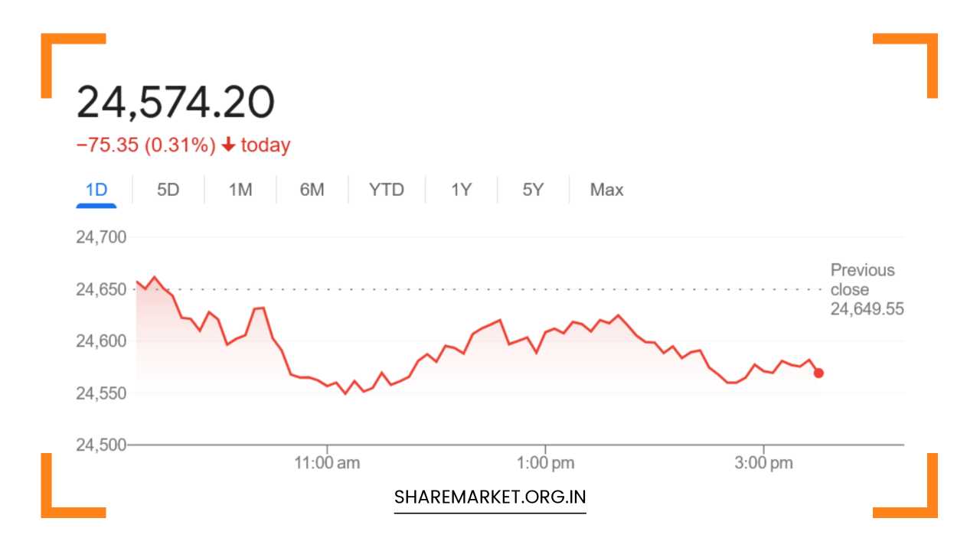Click the index value 24,574.20
This screenshot has width=980, height=551.
pos(178,99)
